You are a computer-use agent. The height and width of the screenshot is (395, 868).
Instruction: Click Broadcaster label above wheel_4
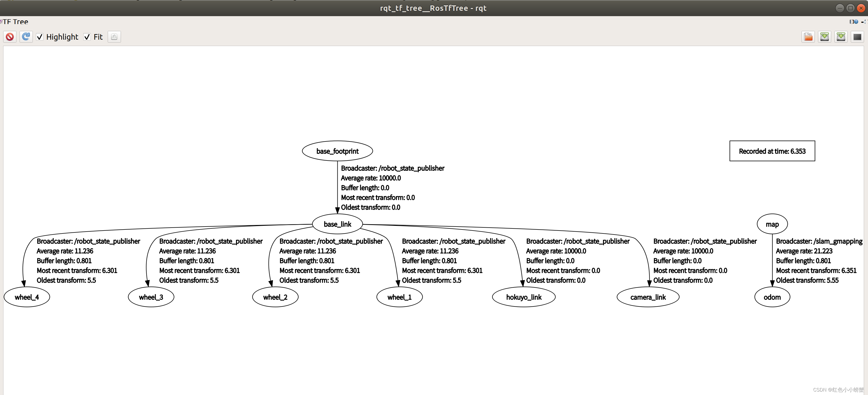tap(88, 241)
